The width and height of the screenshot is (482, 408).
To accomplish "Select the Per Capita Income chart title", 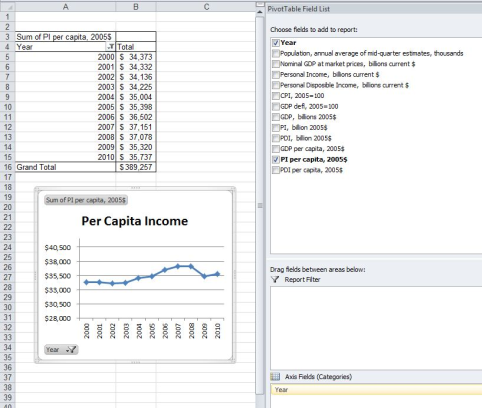I will pyautogui.click(x=135, y=221).
